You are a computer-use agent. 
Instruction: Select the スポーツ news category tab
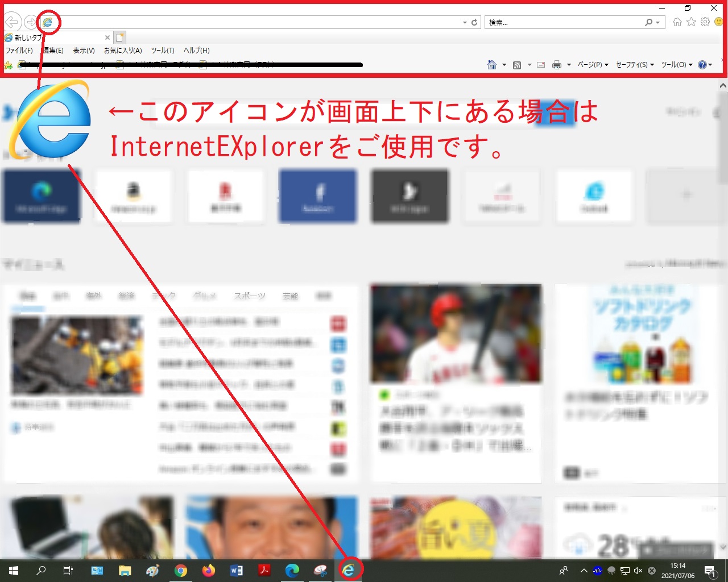(x=250, y=296)
